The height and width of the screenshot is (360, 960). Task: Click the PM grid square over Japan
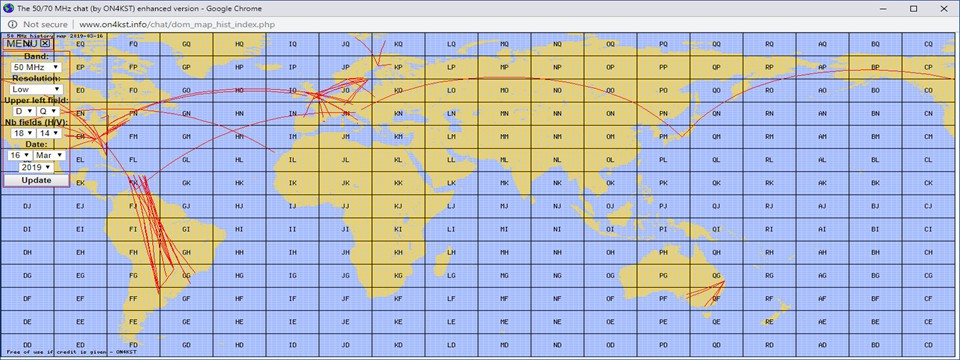coord(664,137)
